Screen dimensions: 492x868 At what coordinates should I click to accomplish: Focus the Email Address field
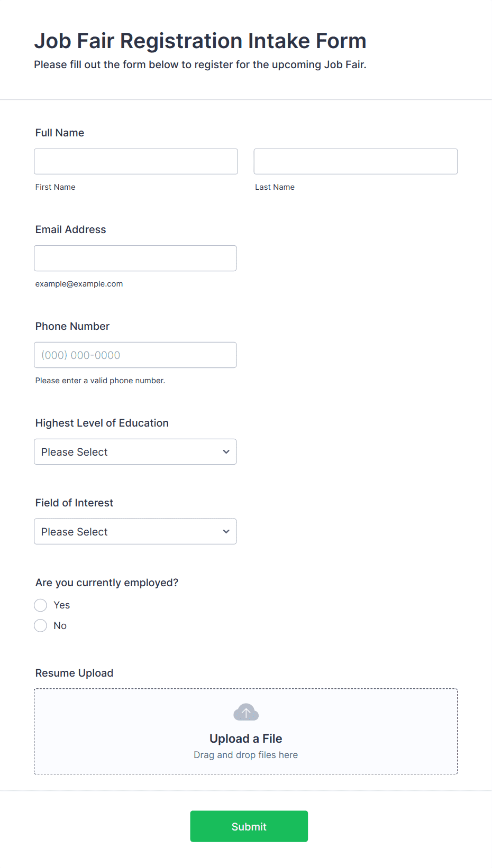(135, 258)
